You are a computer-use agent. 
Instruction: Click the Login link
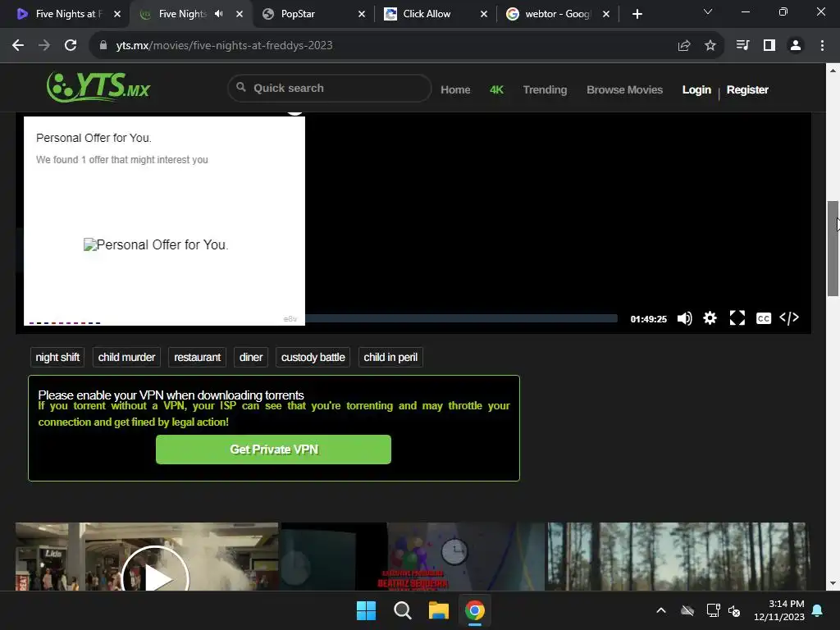click(x=696, y=90)
